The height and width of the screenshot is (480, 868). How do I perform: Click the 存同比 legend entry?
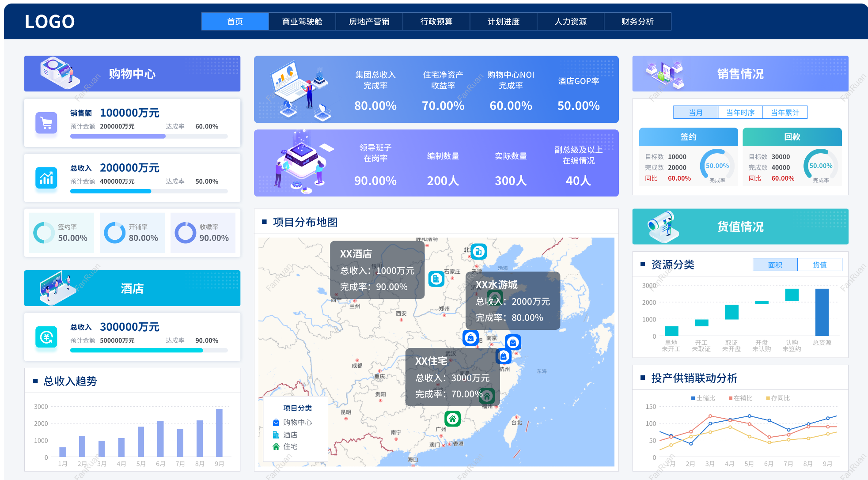click(777, 398)
